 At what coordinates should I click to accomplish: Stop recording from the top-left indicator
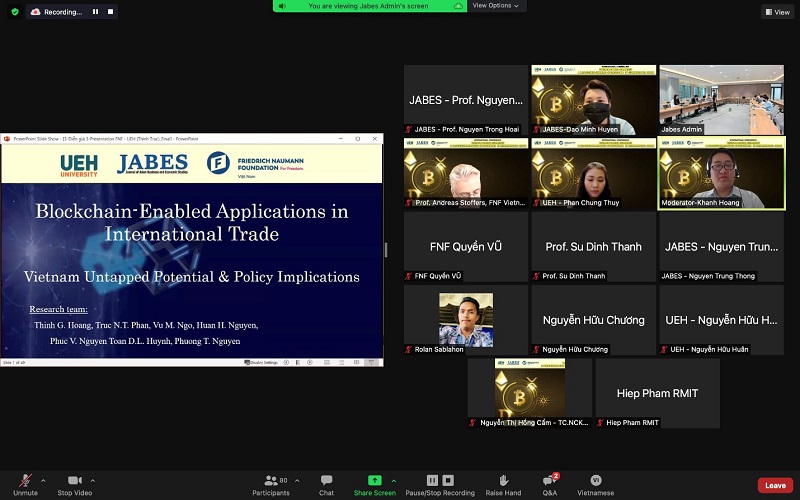pos(110,12)
